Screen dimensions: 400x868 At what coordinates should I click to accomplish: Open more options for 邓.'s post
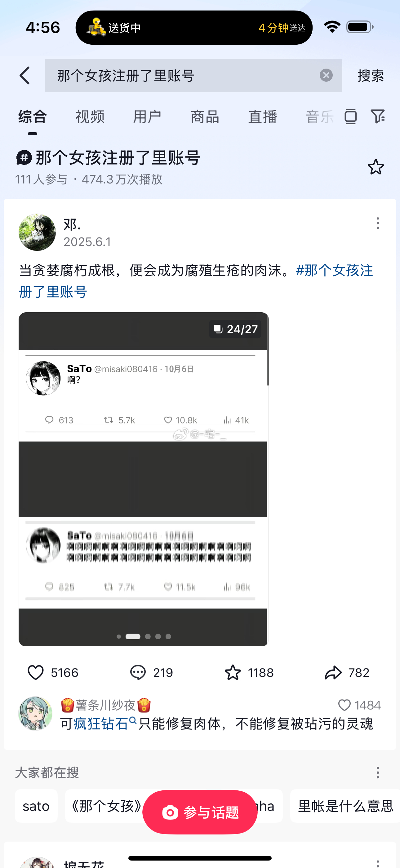[378, 224]
